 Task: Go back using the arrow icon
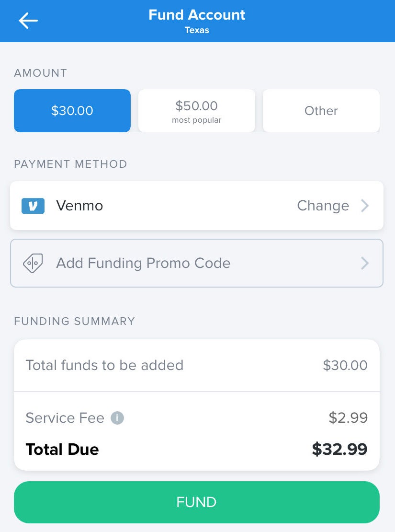click(x=28, y=21)
